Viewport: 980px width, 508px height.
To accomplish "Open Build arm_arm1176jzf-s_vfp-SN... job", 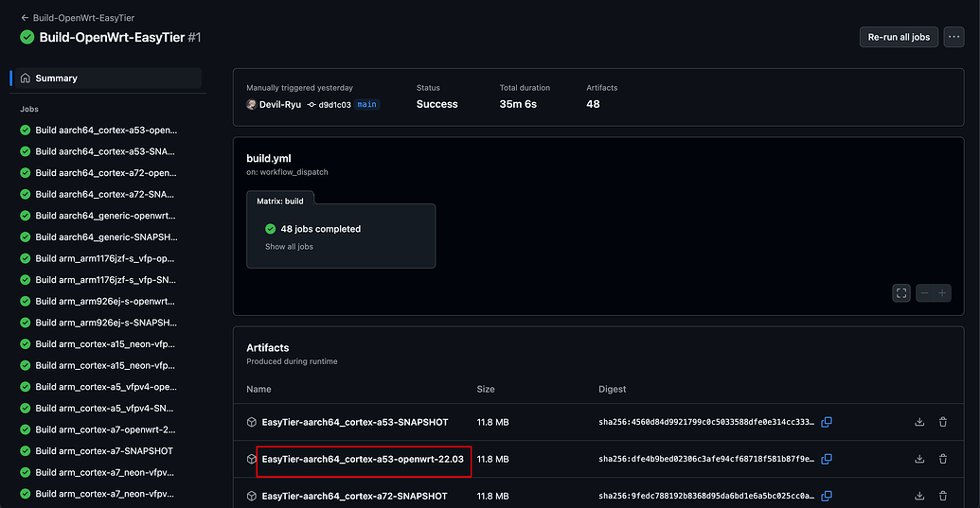I will coord(98,280).
